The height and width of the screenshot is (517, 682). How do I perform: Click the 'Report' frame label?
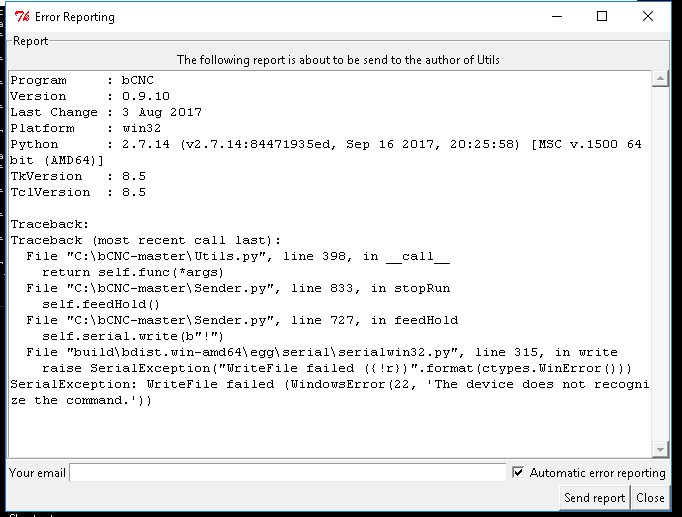click(30, 41)
